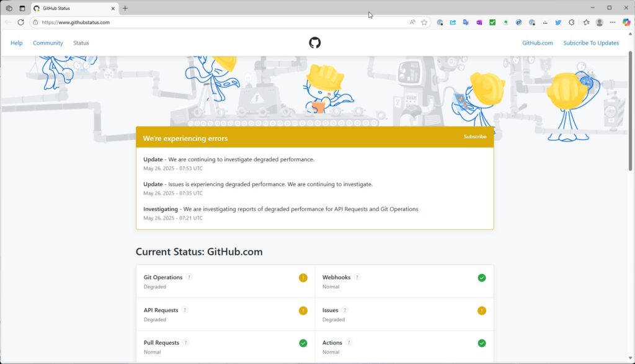Click the Twitter bird extension icon
Viewport: 635px width, 364px height.
click(558, 22)
